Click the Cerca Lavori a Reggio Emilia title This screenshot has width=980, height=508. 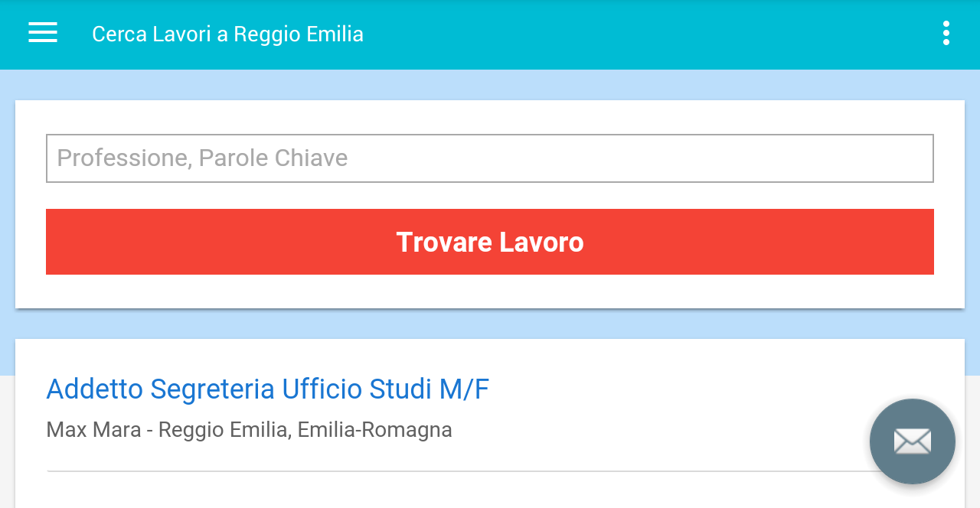(x=227, y=34)
